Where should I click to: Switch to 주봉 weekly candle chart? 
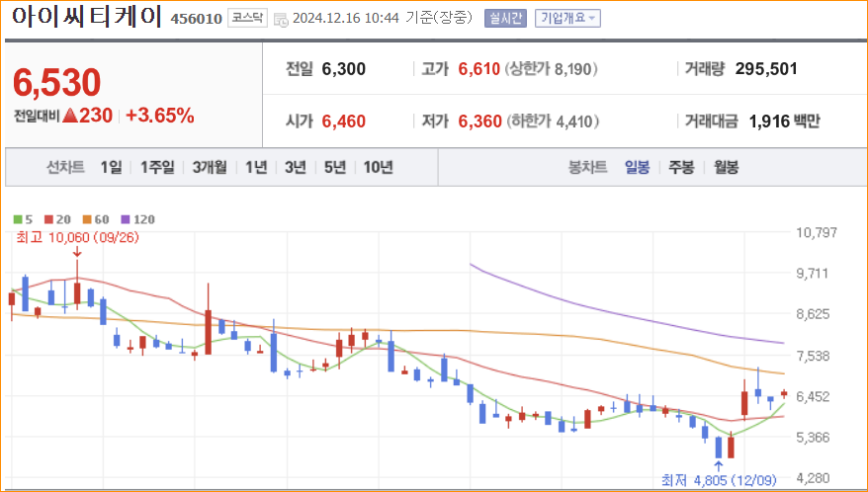click(x=681, y=167)
